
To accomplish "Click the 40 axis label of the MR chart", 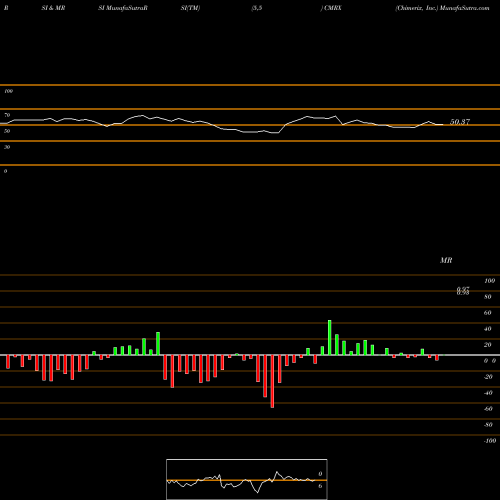I will click(x=488, y=329).
